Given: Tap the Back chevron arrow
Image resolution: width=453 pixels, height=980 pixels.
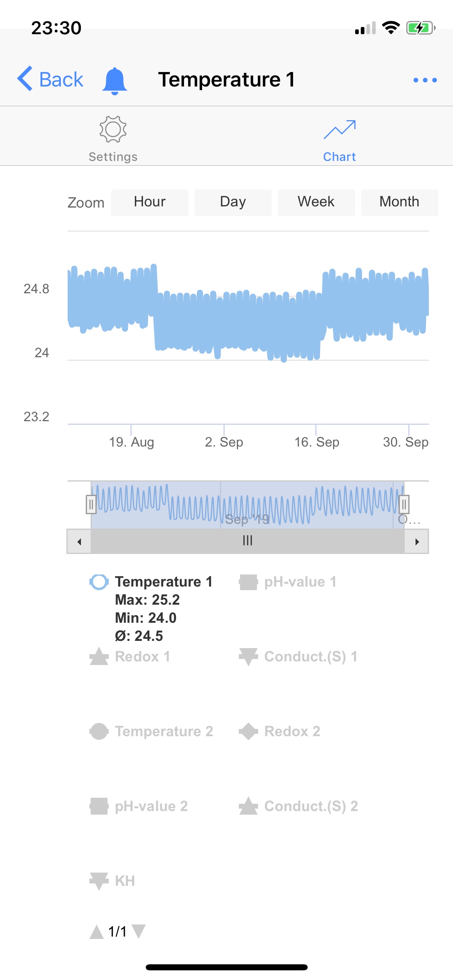Looking at the screenshot, I should pyautogui.click(x=25, y=79).
